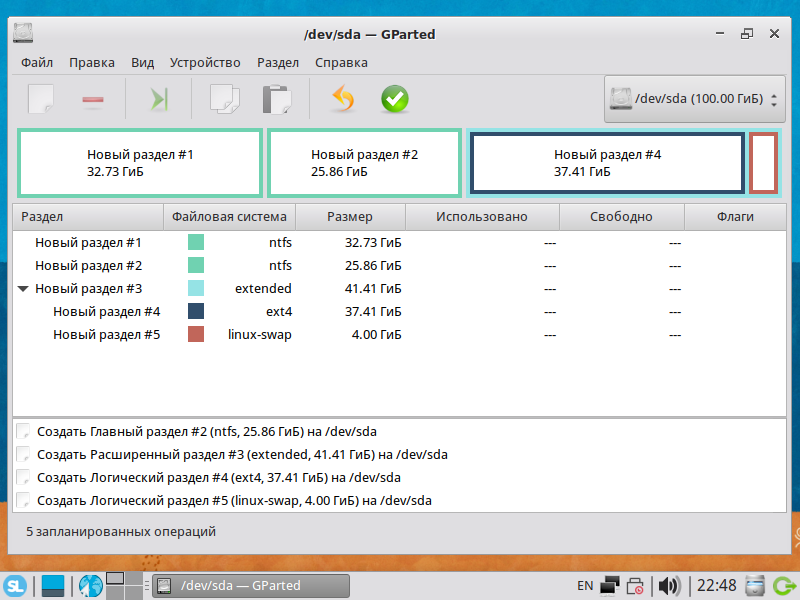Select Новый раздел #2 block in disk map
The image size is (800, 600).
365,163
